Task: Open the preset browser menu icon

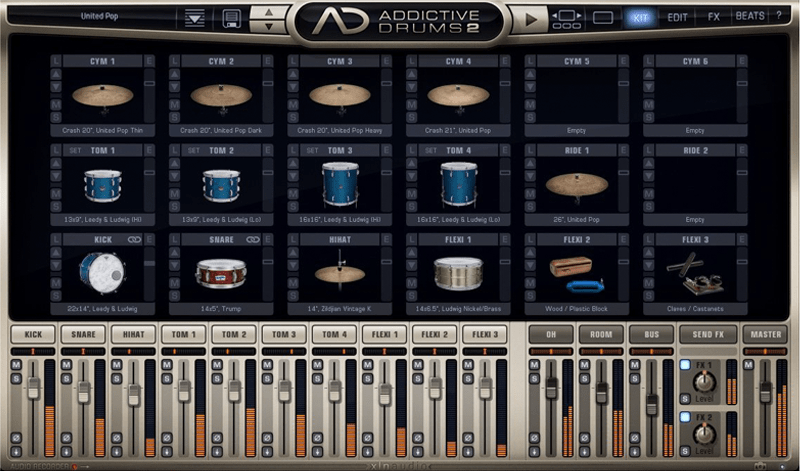Action: (194, 17)
